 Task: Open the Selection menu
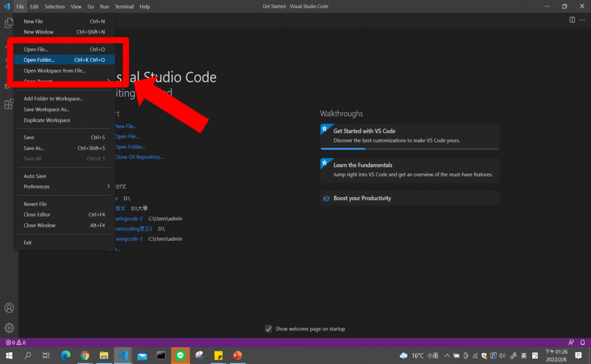coord(55,6)
